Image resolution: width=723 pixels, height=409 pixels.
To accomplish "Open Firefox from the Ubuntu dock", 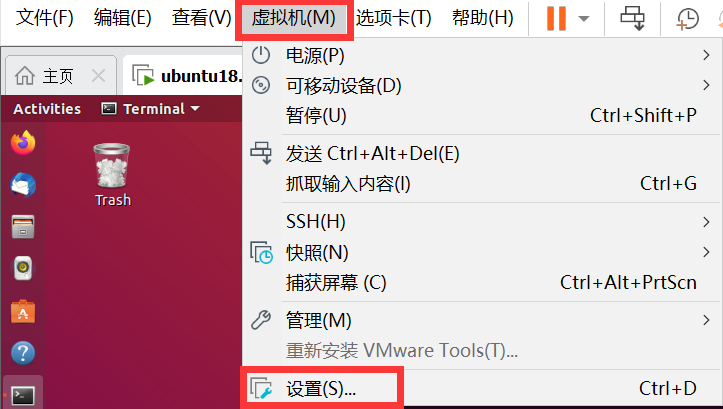I will point(23,142).
